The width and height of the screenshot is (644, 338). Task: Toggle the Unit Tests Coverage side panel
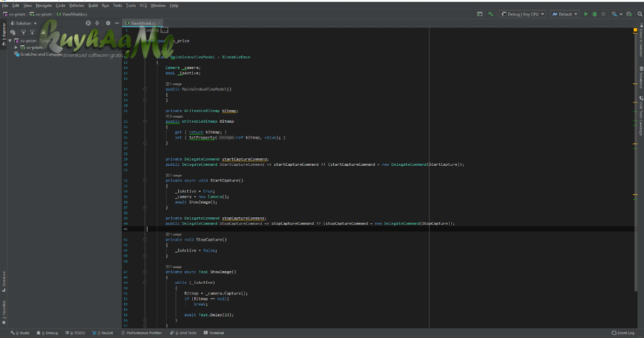click(640, 117)
